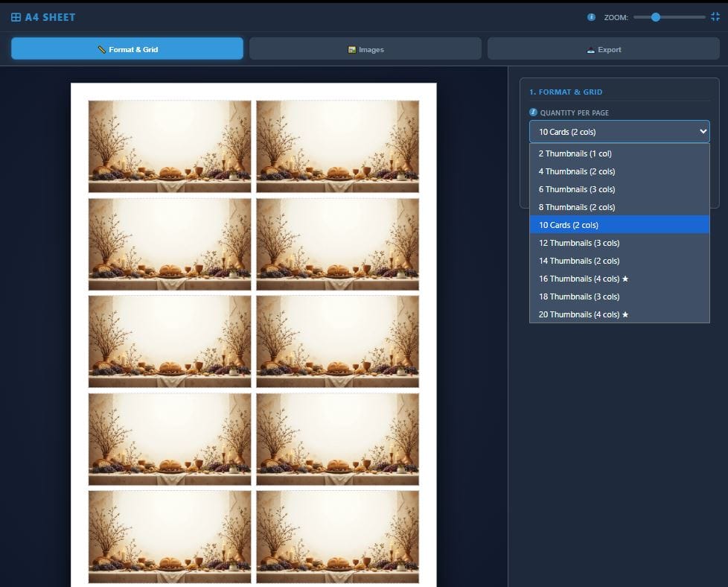The image size is (728, 587).
Task: Click the printer icon on the Export tab
Action: point(593,48)
